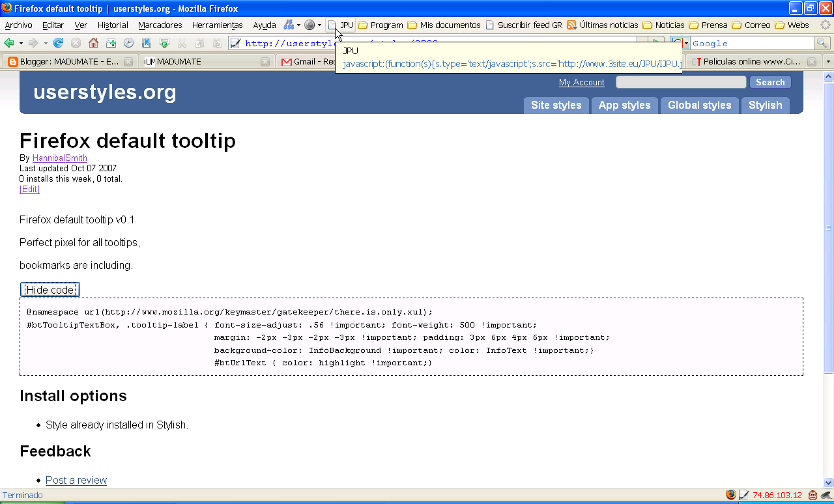Click Firefox icon in status bar
Viewport: 834px width, 504px height.
[x=731, y=495]
